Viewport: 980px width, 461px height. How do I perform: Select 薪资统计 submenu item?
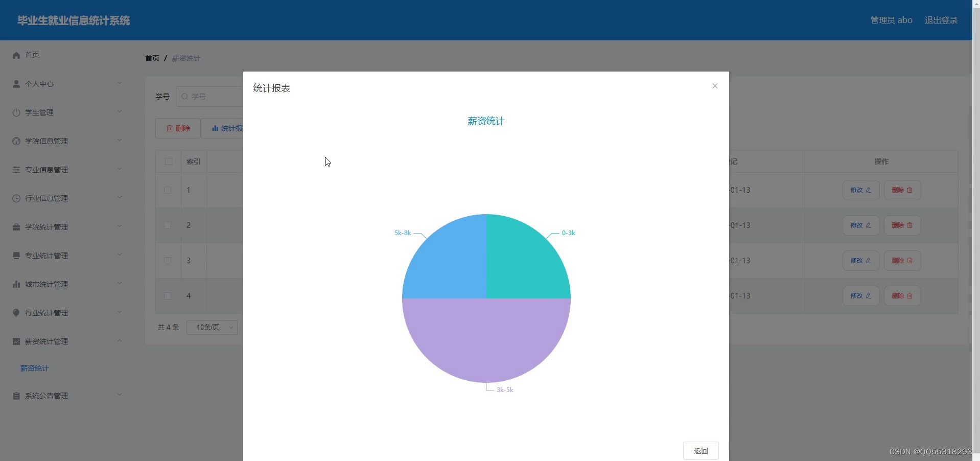tap(35, 368)
